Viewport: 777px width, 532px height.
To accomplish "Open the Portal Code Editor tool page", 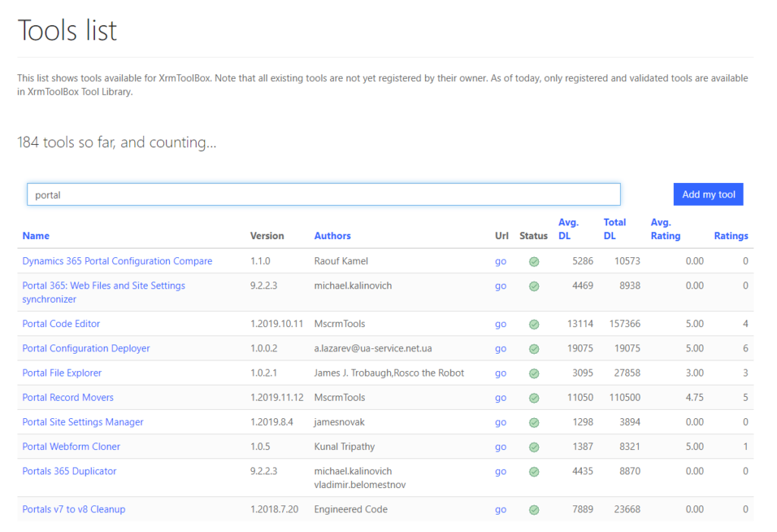I will pyautogui.click(x=61, y=323).
